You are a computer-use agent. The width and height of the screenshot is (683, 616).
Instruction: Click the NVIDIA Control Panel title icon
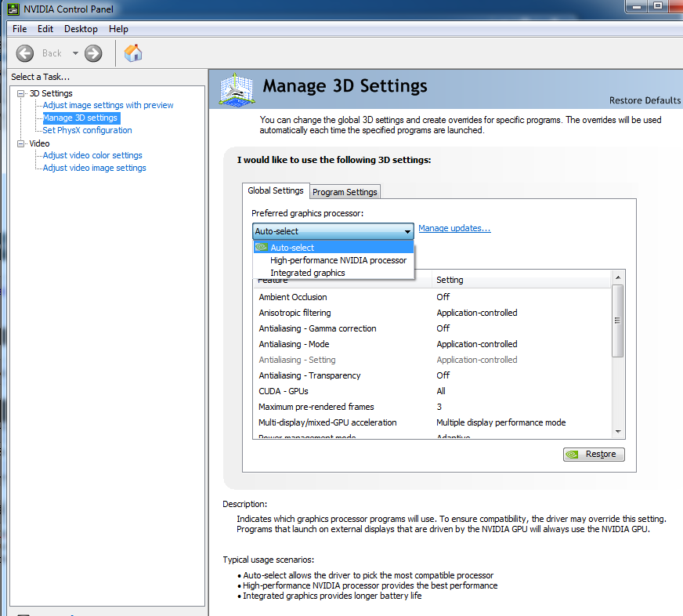tap(13, 9)
